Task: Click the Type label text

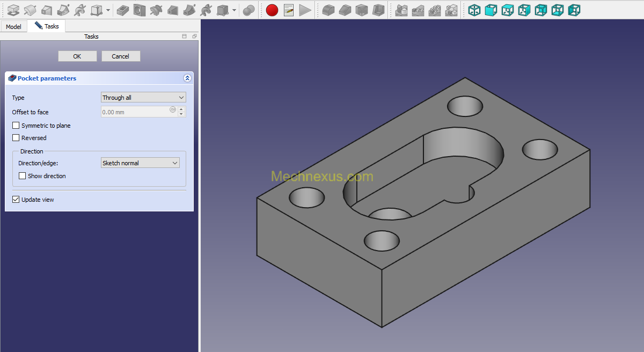Action: click(x=18, y=98)
